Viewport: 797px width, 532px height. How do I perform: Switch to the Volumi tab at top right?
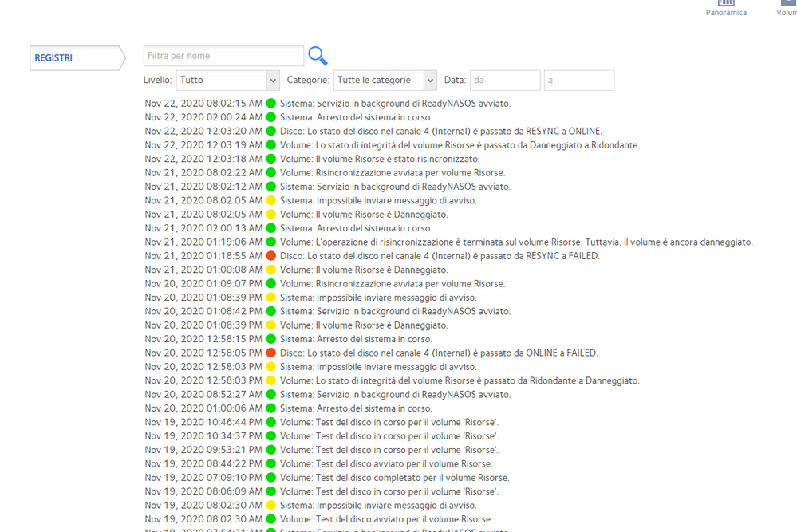(787, 8)
